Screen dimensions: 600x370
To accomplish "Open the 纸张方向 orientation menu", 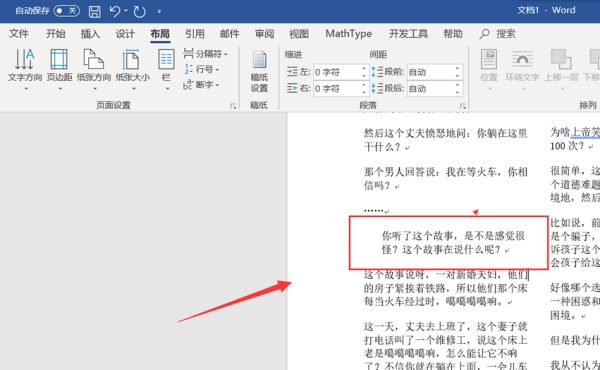I will tap(94, 70).
